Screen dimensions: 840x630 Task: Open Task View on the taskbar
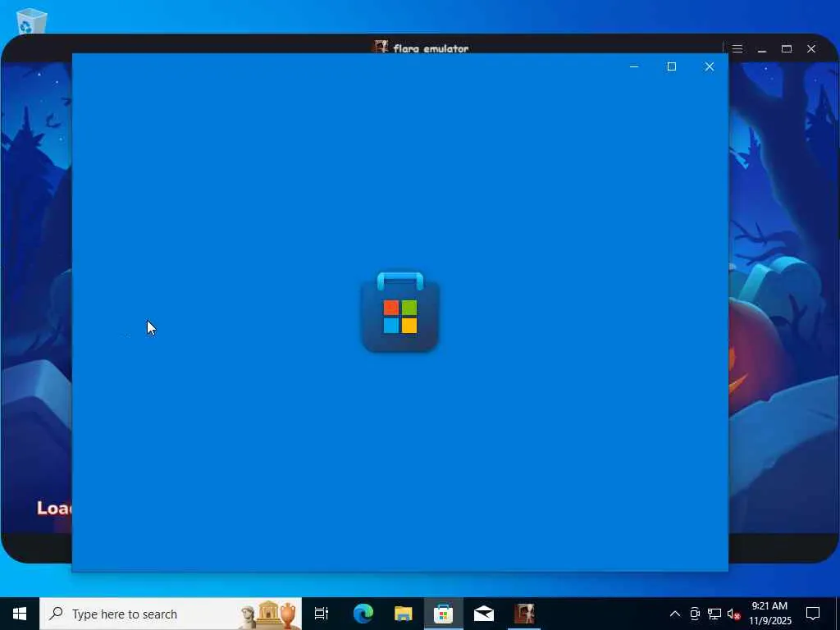322,614
